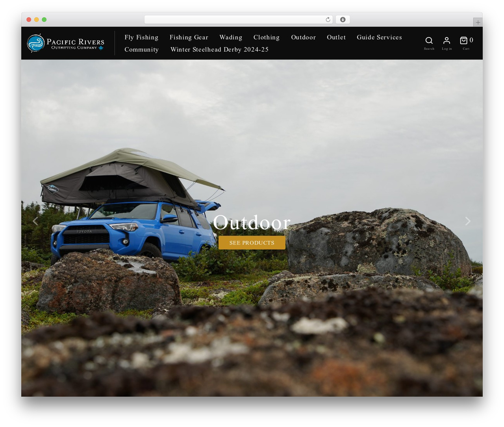Visit the Outlet navigation link
Viewport: 504px width, 427px height.
336,37
